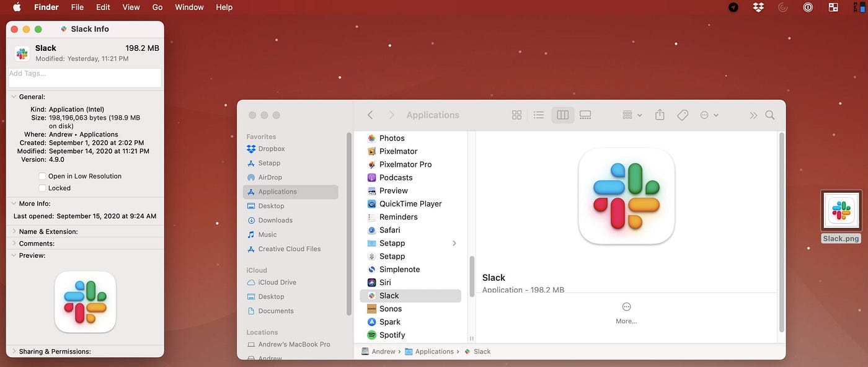This screenshot has height=367, width=868.
Task: Open the Group By dropdown in toolbar
Action: click(x=632, y=115)
